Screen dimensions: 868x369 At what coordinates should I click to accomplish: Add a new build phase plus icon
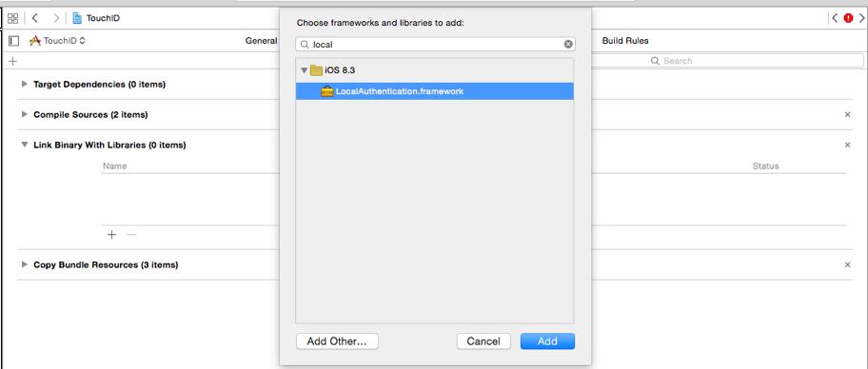coord(13,61)
